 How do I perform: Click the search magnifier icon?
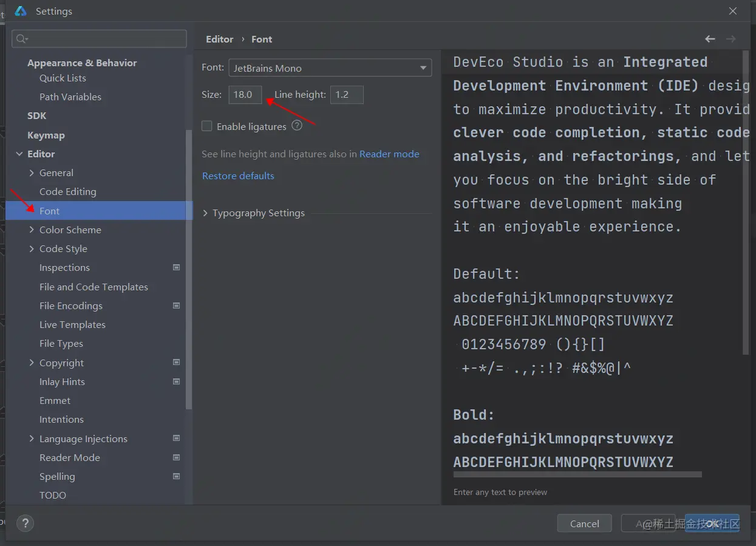pos(22,39)
